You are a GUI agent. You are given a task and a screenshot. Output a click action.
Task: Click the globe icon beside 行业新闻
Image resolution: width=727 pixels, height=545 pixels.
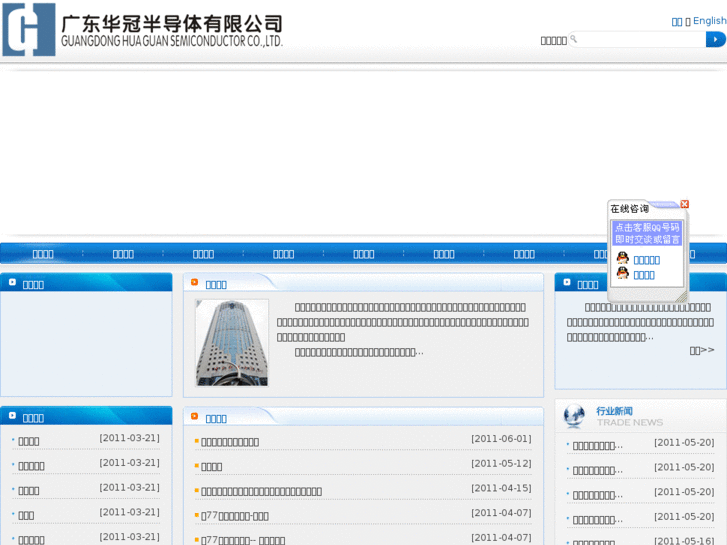574,416
